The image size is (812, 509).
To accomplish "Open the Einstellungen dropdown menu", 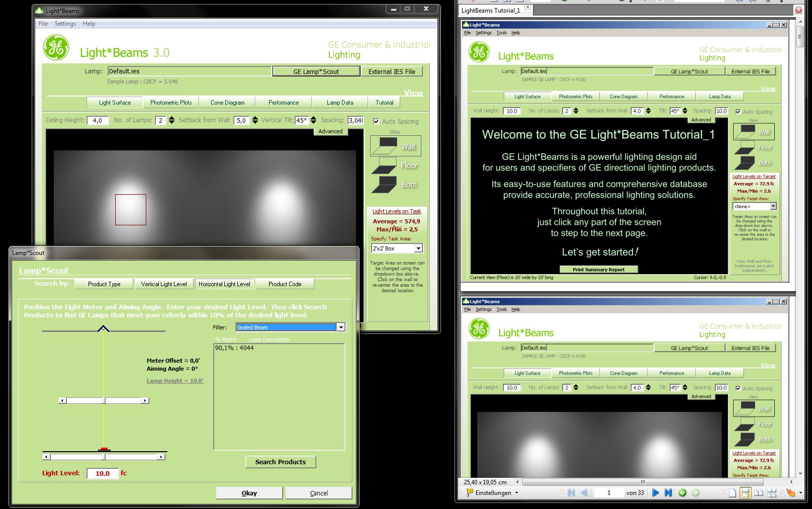I will click(516, 493).
